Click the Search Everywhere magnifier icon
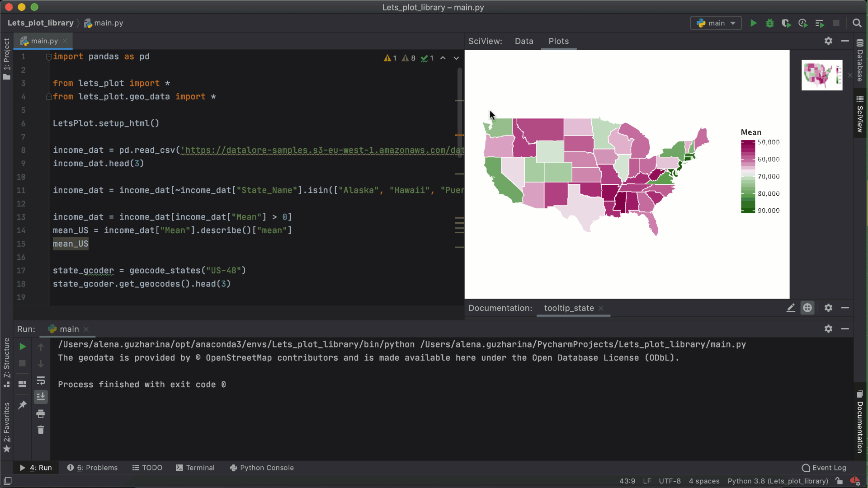 857,23
